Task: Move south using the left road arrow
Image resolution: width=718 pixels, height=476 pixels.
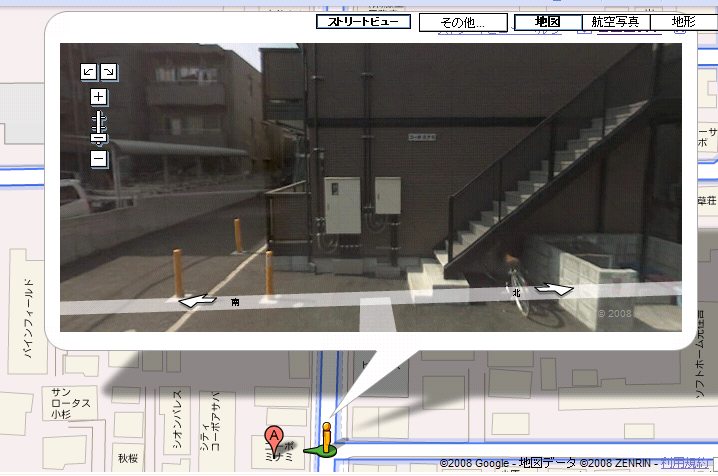Action: click(197, 298)
